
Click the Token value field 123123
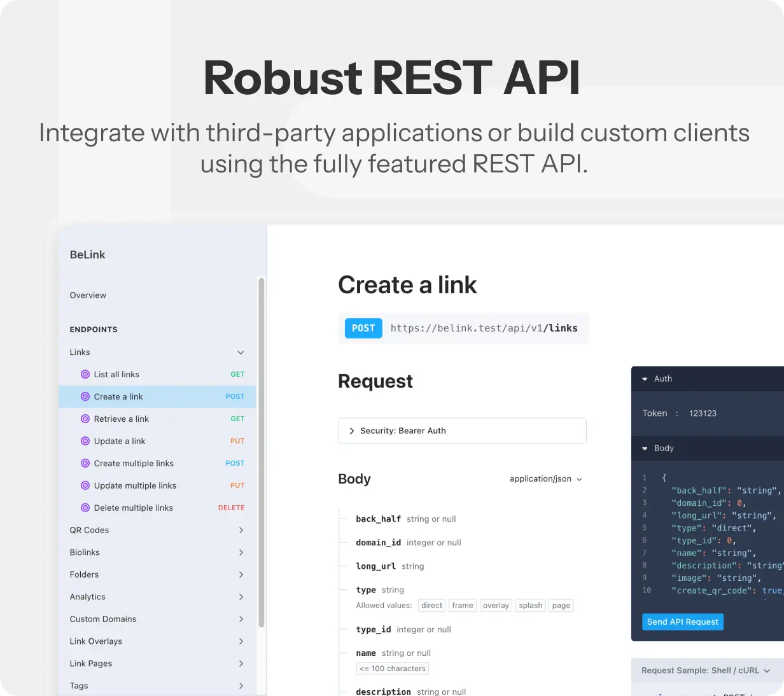703,414
